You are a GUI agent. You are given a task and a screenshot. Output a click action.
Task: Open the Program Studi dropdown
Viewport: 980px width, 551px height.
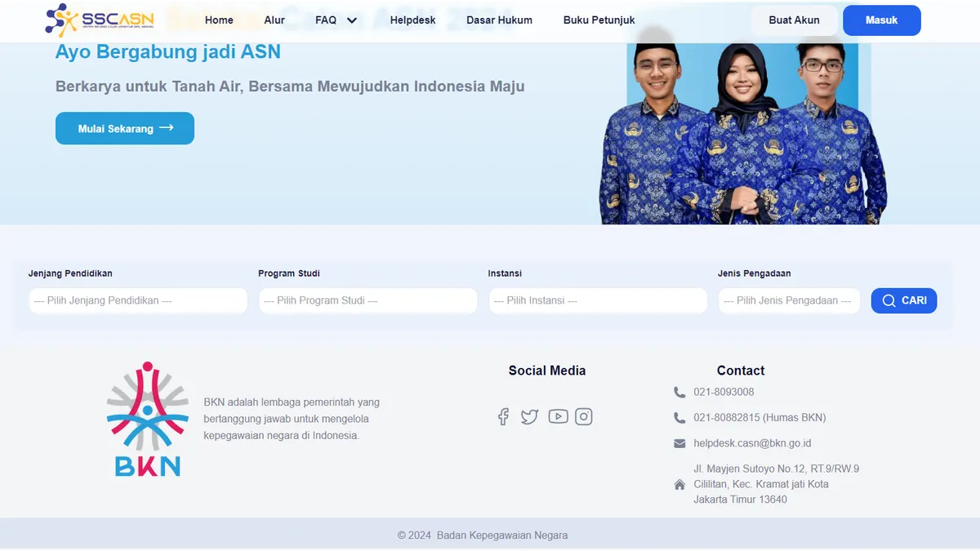[367, 300]
